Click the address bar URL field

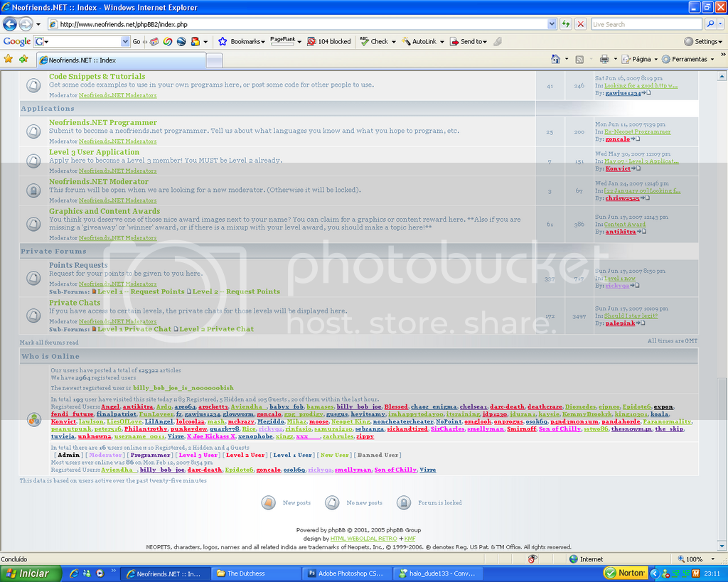tap(299, 23)
